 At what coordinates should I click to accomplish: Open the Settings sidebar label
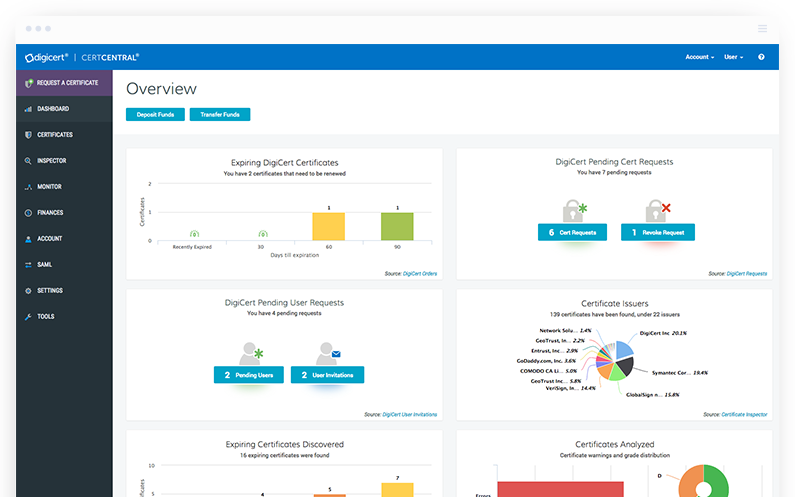click(x=50, y=291)
